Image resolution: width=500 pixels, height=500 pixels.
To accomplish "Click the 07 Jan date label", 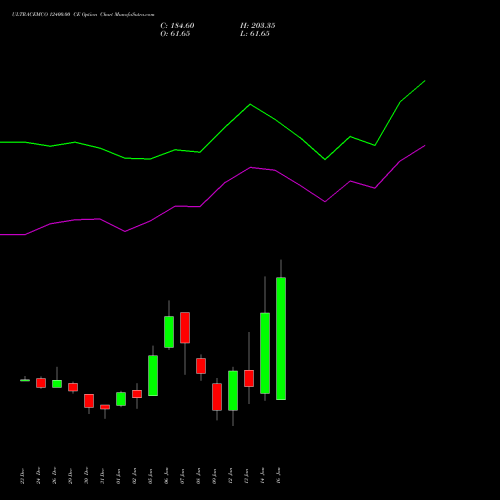I will (x=183, y=476).
